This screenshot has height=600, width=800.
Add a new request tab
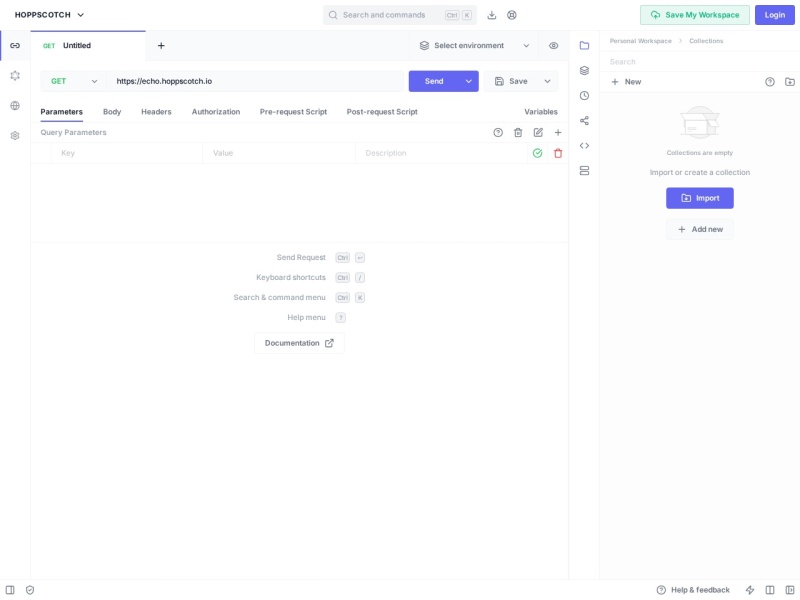(x=161, y=45)
